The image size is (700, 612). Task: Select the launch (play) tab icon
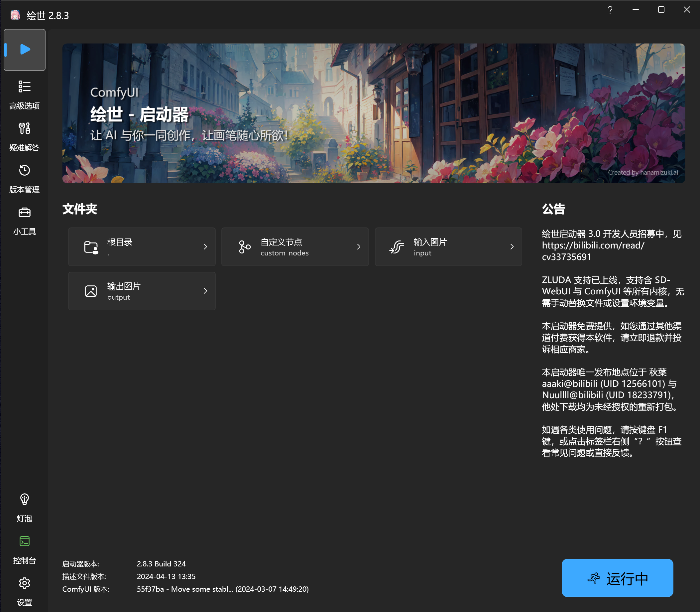point(25,50)
